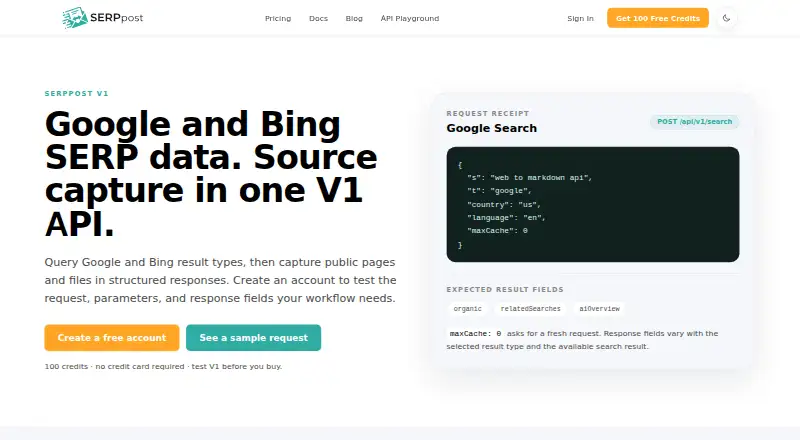
Task: Click the "language": "en" line in code
Action: pyautogui.click(x=506, y=217)
